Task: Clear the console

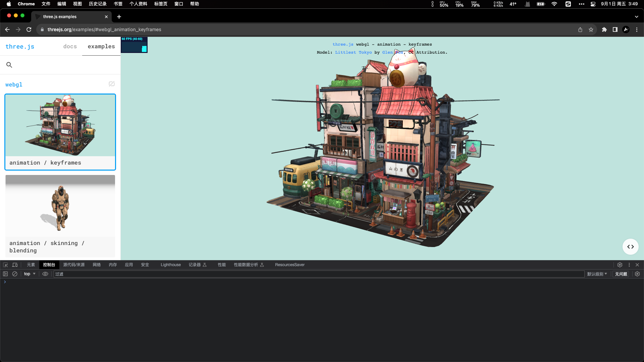Action: (x=15, y=274)
